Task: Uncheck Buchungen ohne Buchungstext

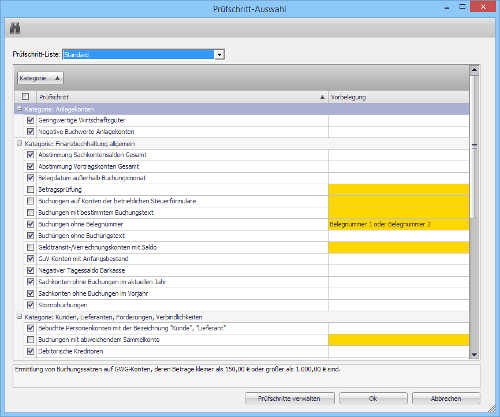Action: coord(30,236)
